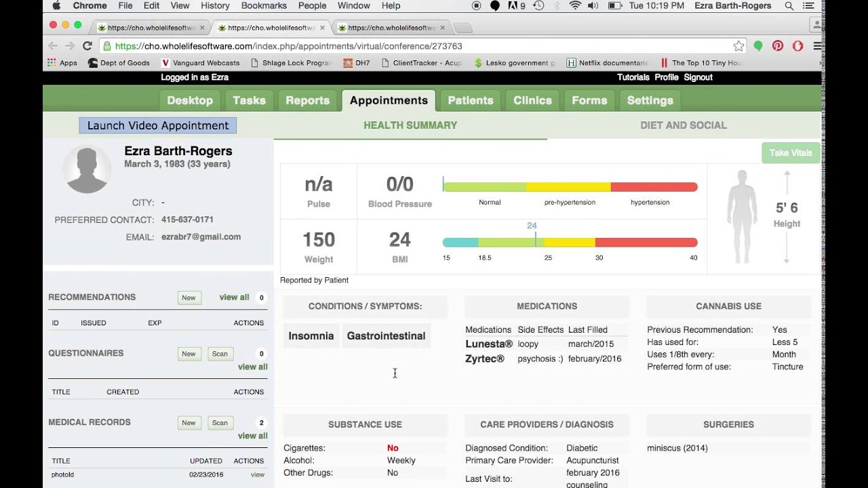Open the People menu in menu bar

click(x=312, y=5)
